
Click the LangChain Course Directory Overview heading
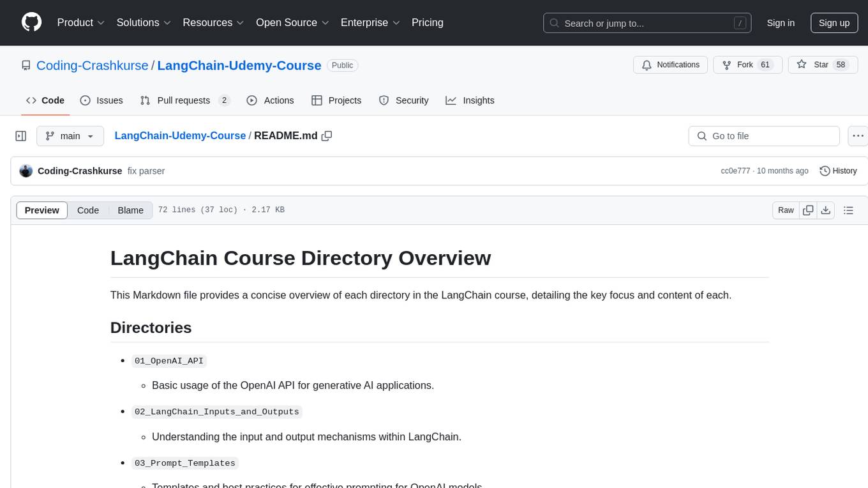(x=301, y=258)
